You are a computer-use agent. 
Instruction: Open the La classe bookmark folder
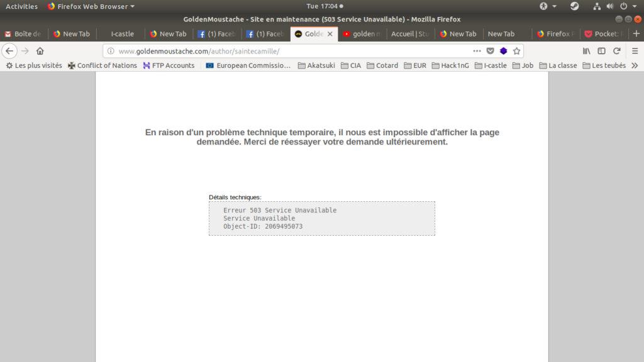[558, 65]
